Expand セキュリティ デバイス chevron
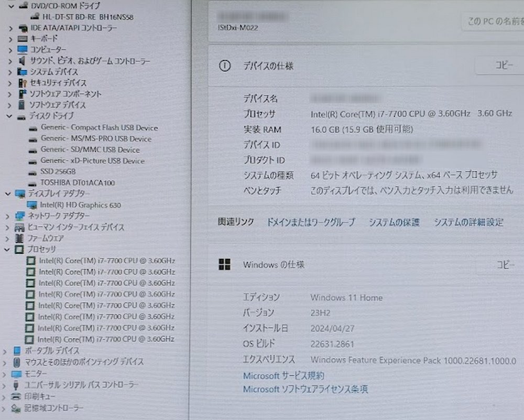Image resolution: width=524 pixels, height=420 pixels. 10,83
